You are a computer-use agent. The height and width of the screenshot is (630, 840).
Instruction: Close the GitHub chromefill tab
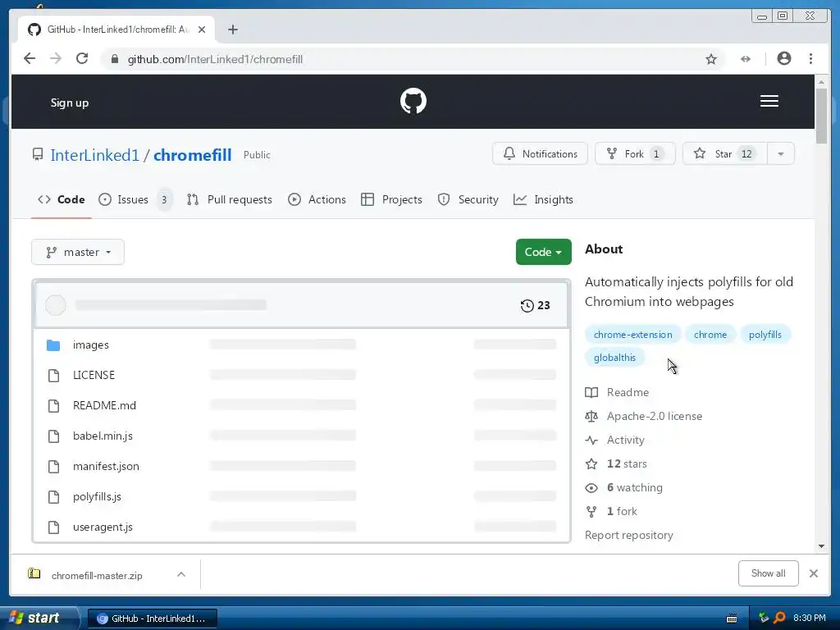point(202,30)
